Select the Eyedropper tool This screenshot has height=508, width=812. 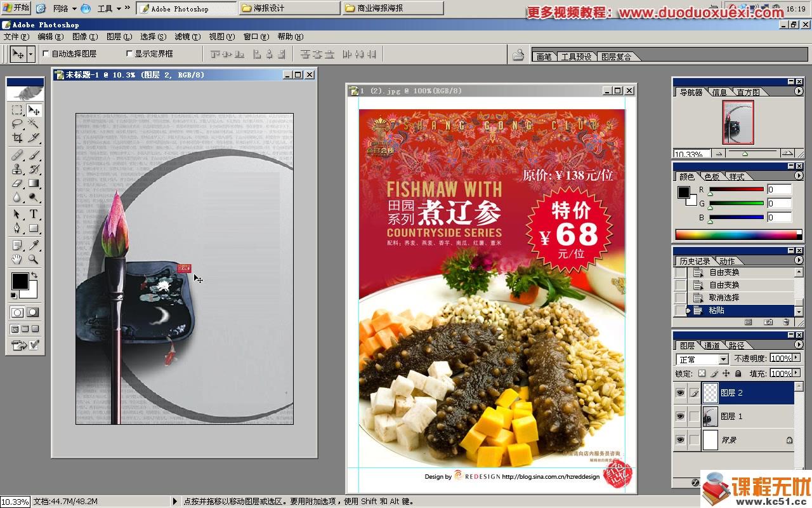point(34,245)
